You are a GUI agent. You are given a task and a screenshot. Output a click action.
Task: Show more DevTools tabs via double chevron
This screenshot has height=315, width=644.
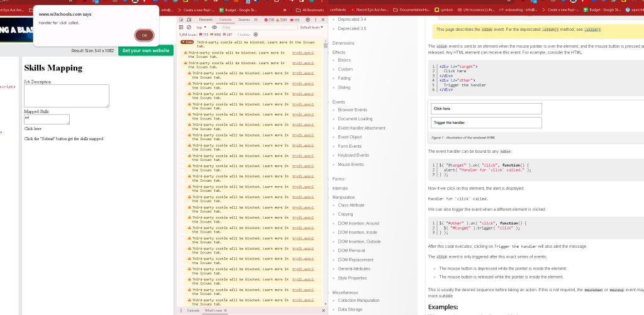(x=256, y=19)
